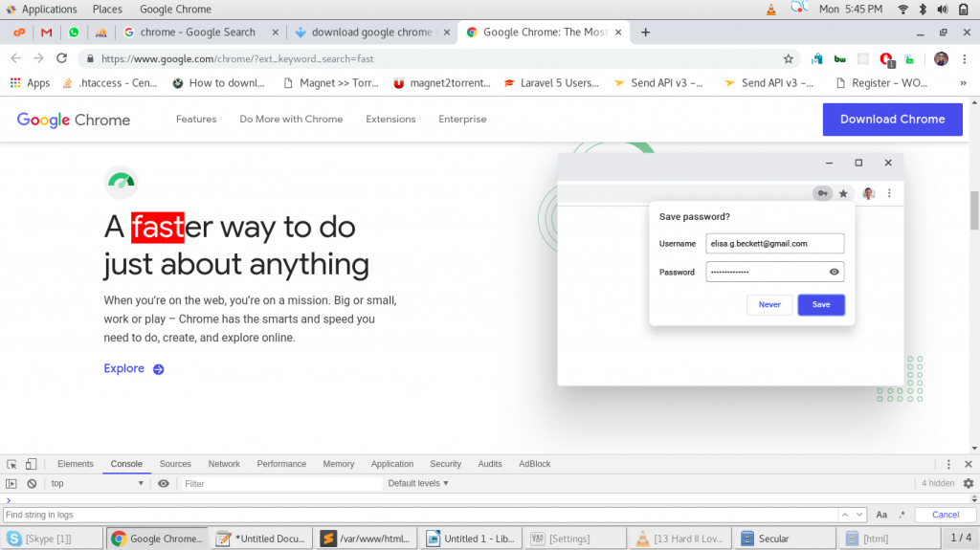Image resolution: width=980 pixels, height=550 pixels.
Task: Bookmark this page with the star icon
Action: (x=789, y=58)
